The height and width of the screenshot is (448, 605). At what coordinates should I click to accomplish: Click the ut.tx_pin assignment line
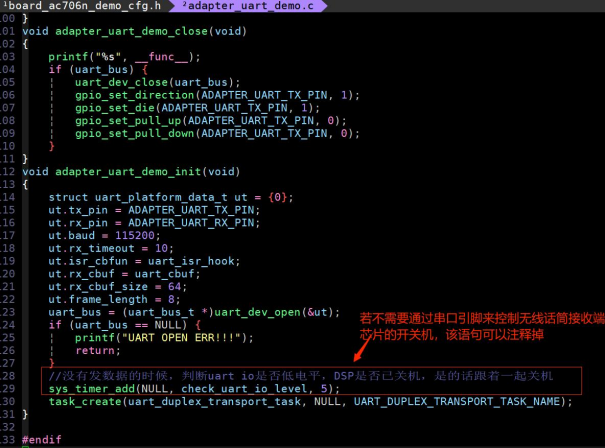pyautogui.click(x=154, y=210)
